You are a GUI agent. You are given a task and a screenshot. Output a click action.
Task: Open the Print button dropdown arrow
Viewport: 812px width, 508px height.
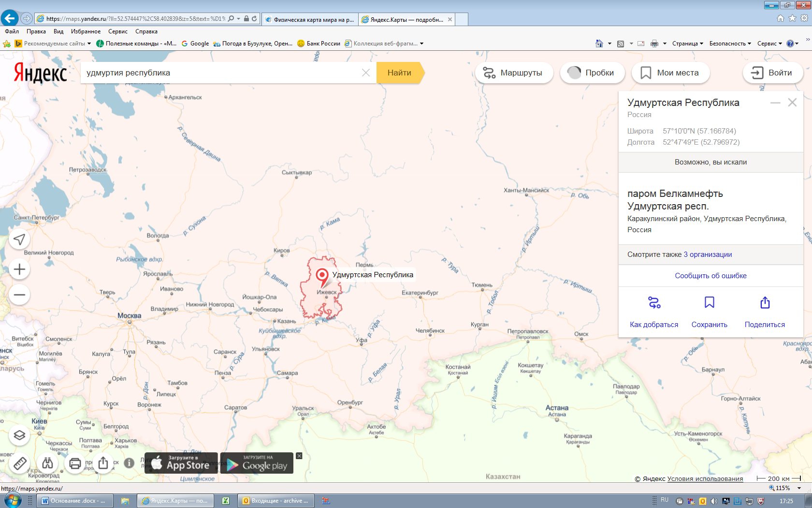click(x=665, y=44)
